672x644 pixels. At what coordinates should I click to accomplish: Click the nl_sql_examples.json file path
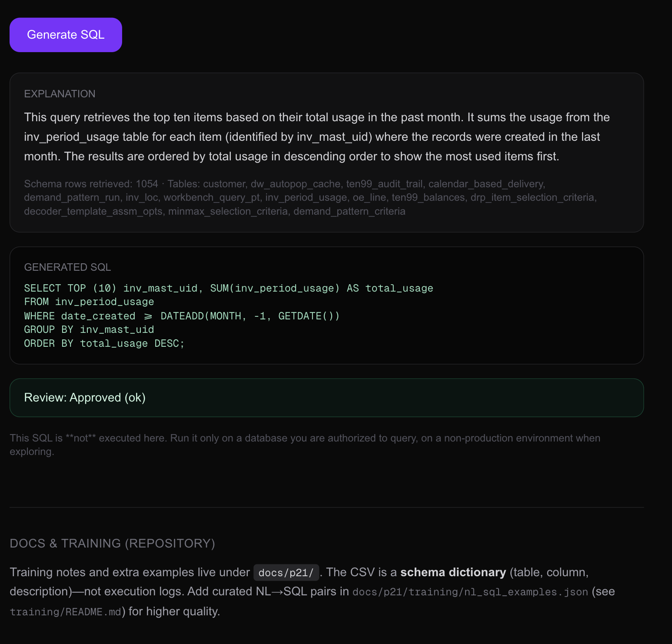coord(470,592)
